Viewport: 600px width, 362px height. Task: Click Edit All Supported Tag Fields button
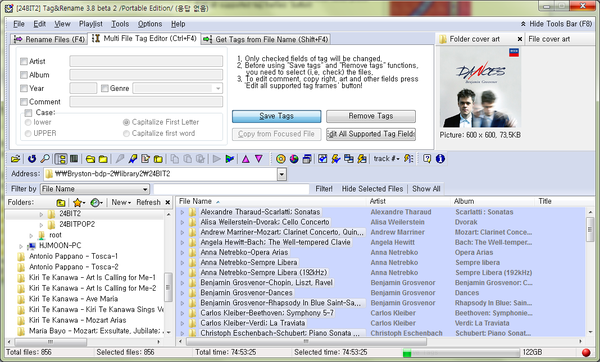pyautogui.click(x=371, y=134)
